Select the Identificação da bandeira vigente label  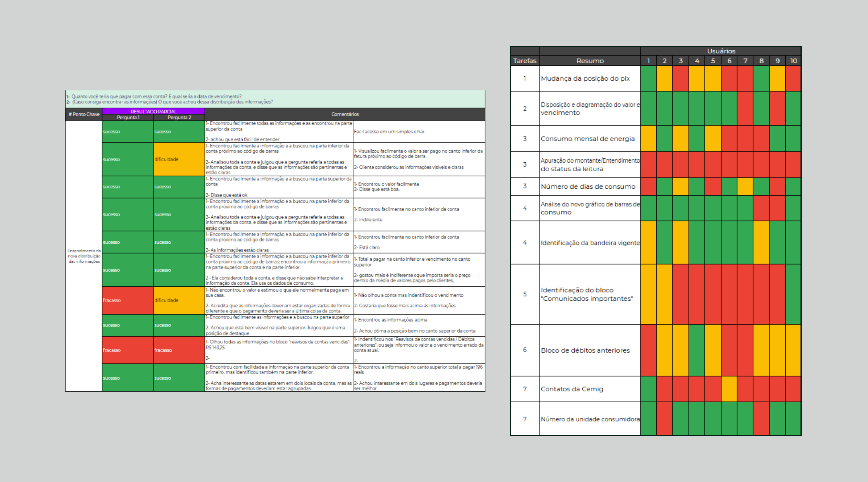(590, 243)
